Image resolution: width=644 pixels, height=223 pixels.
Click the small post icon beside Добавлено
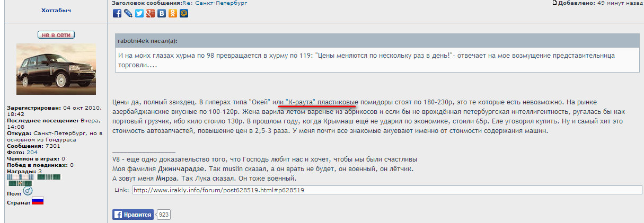coord(554,3)
